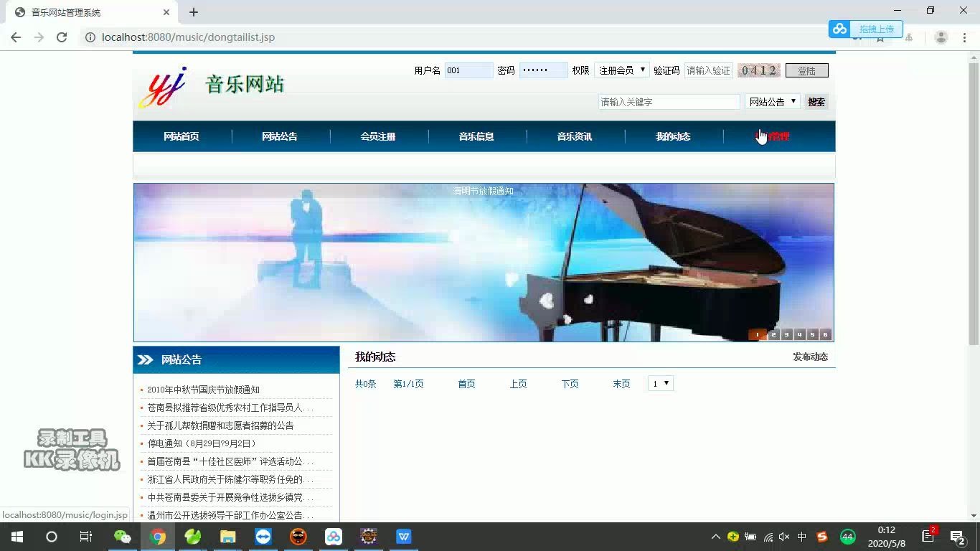Click the double-arrow icon beside 网站公告 heading
The image size is (980, 551).
pyautogui.click(x=146, y=359)
